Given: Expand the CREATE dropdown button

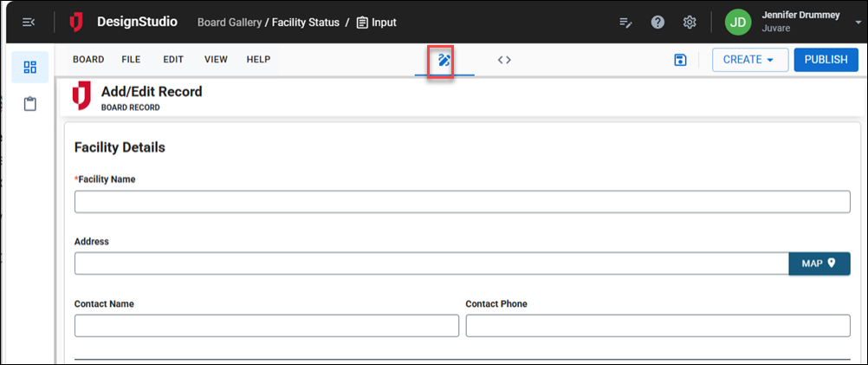Looking at the screenshot, I should tap(749, 60).
